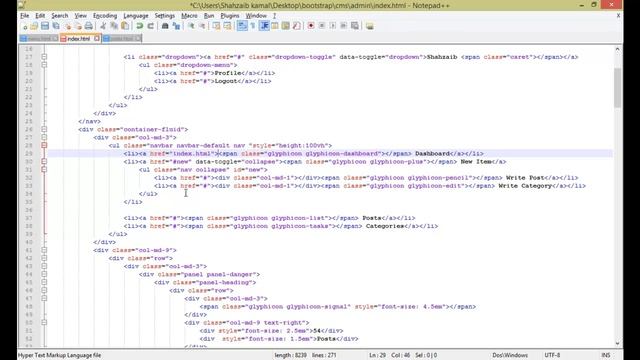Open the Language menu
The image size is (640, 360).
click(136, 16)
